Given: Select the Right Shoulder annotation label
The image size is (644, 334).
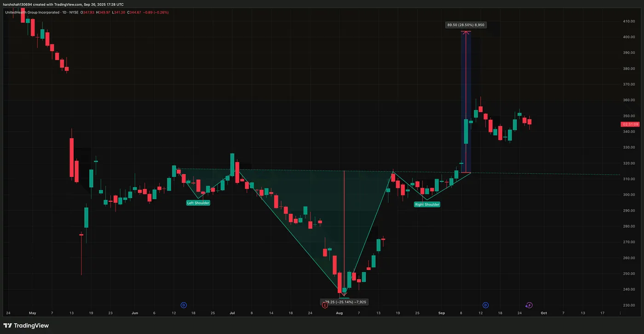Looking at the screenshot, I should (x=427, y=204).
